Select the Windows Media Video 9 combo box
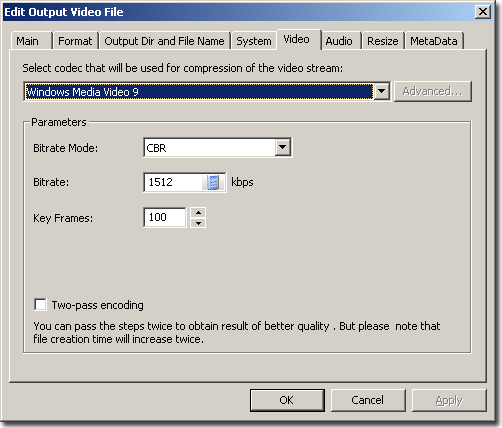This screenshot has height=428, width=502. click(207, 91)
